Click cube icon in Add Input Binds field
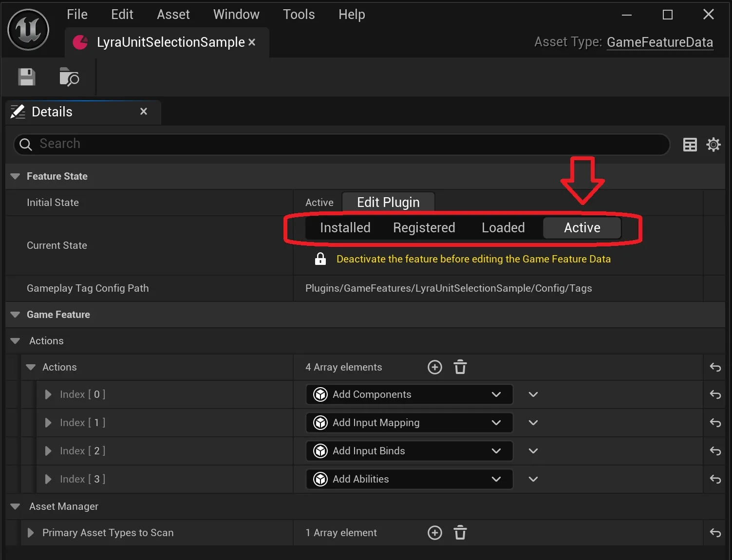732x560 pixels. 320,451
